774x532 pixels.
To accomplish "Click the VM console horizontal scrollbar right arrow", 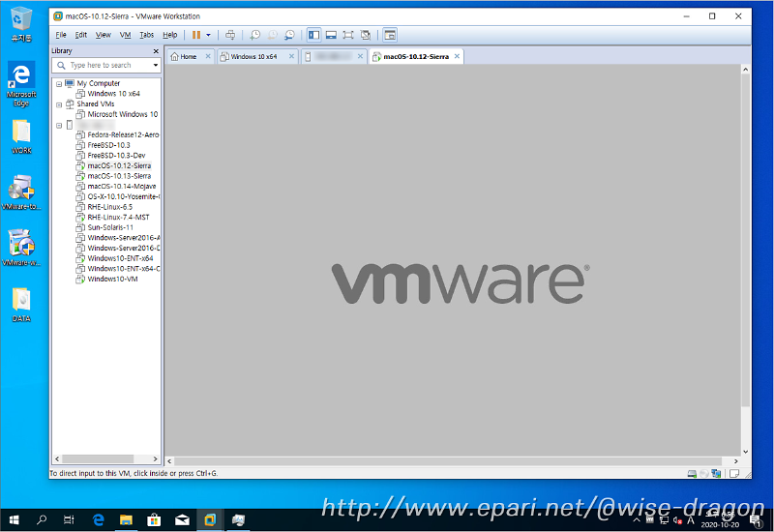I will [x=736, y=461].
